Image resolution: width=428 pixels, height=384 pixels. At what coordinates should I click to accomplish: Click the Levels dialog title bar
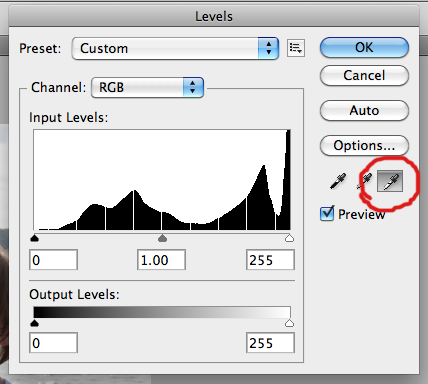point(214,16)
